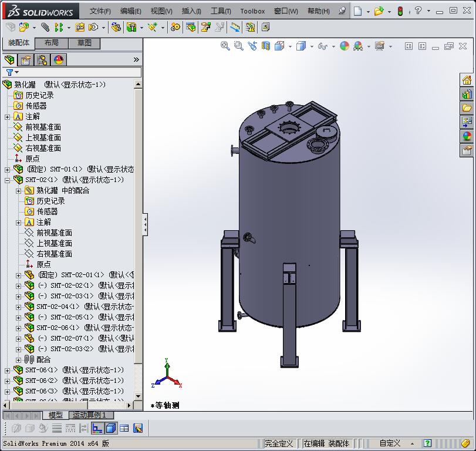The height and width of the screenshot is (451, 476).
Task: Switch to the 运动算例 1 tab
Action: pos(89,415)
